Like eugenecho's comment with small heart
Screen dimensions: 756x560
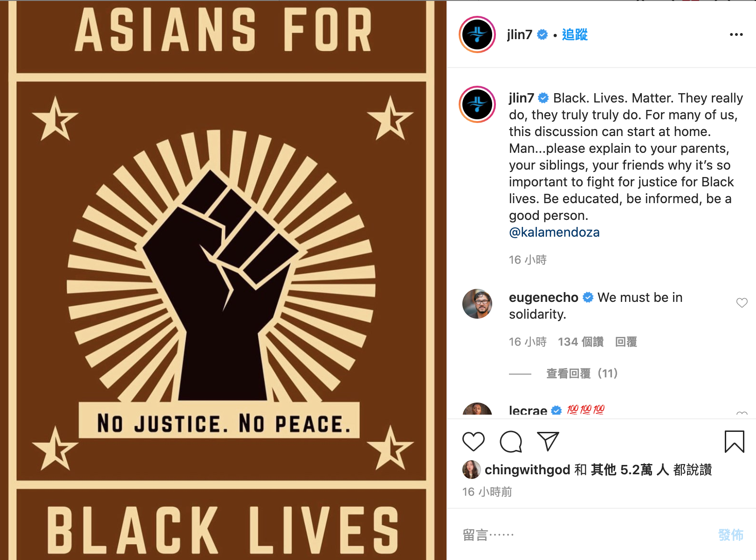(x=742, y=303)
